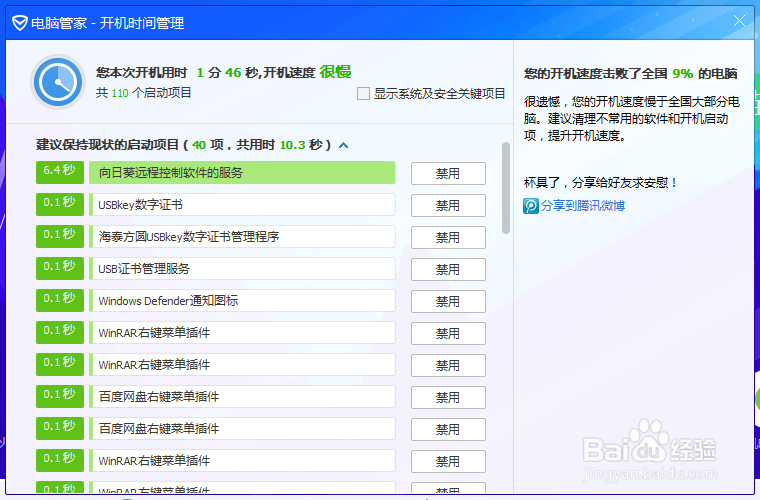Click the 共 110 个启动项目 text
The image size is (760, 500).
point(143,93)
